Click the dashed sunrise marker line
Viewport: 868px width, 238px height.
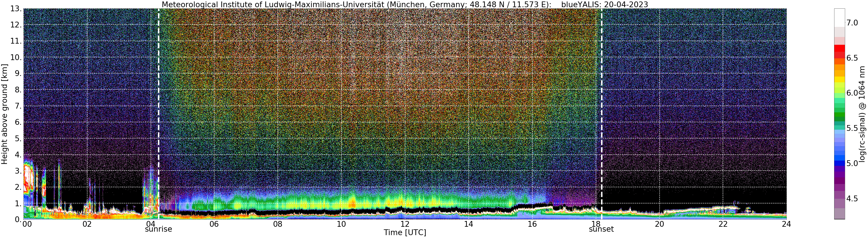(x=159, y=114)
